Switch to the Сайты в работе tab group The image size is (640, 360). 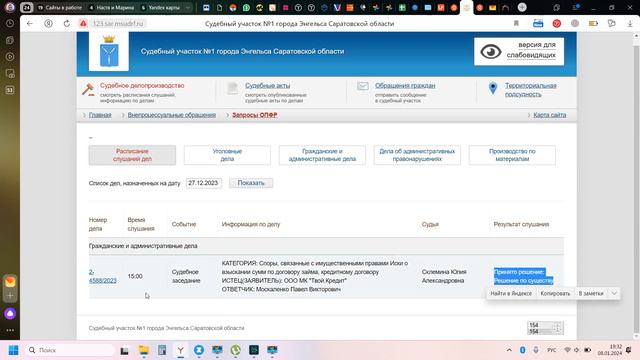click(59, 7)
